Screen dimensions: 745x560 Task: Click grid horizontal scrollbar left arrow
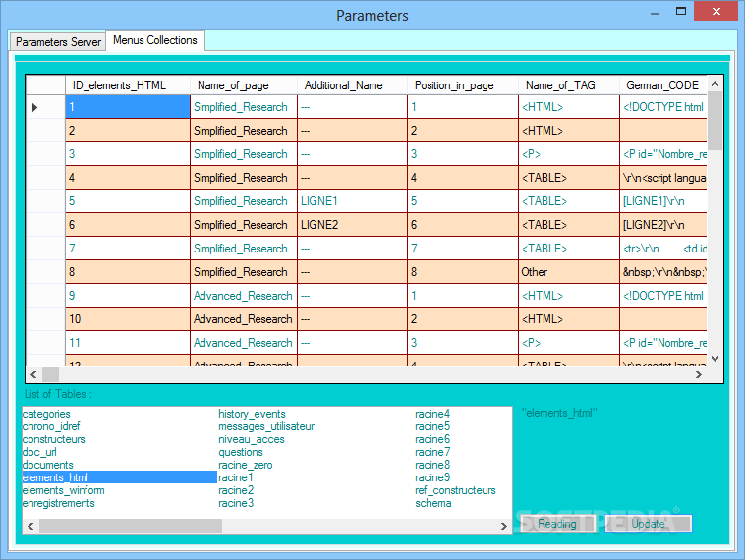coord(33,374)
